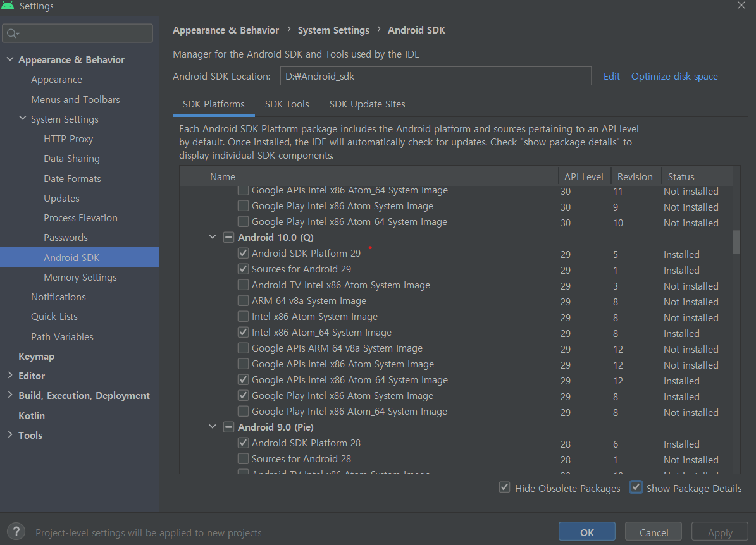Screen dimensions: 756x545
Task: Check Intel x86 Atom System Image API 29
Action: point(244,317)
